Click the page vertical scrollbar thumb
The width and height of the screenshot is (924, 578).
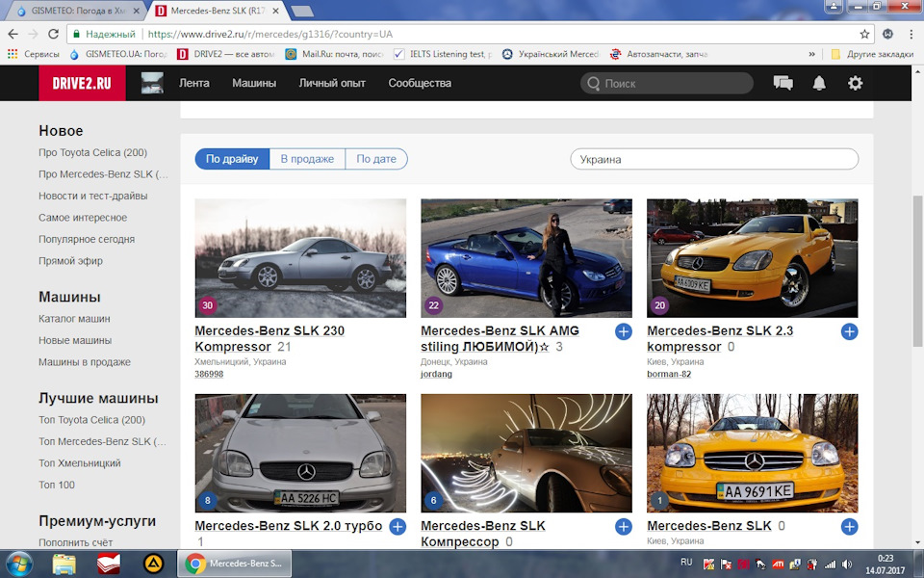coord(917,272)
